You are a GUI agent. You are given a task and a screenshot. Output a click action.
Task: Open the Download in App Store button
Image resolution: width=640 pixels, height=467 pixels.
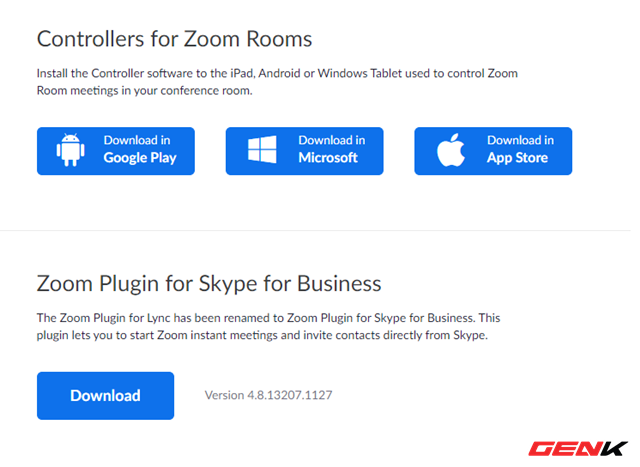493,151
